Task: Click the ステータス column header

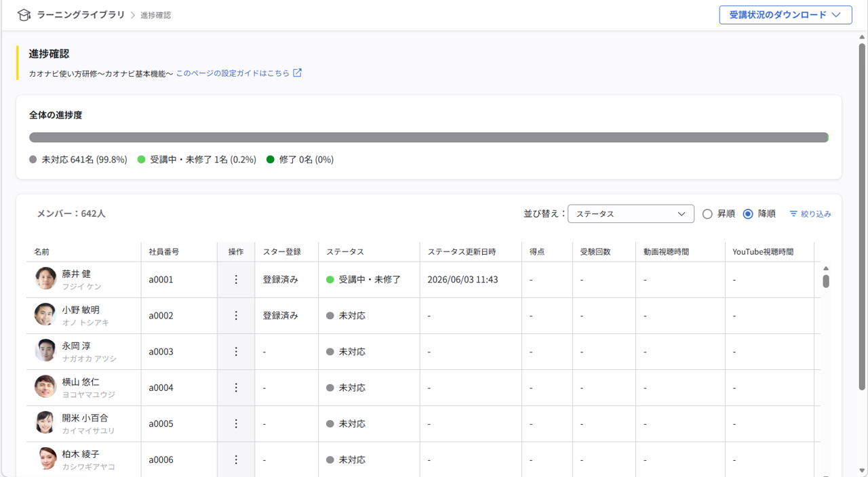Action: tap(345, 252)
